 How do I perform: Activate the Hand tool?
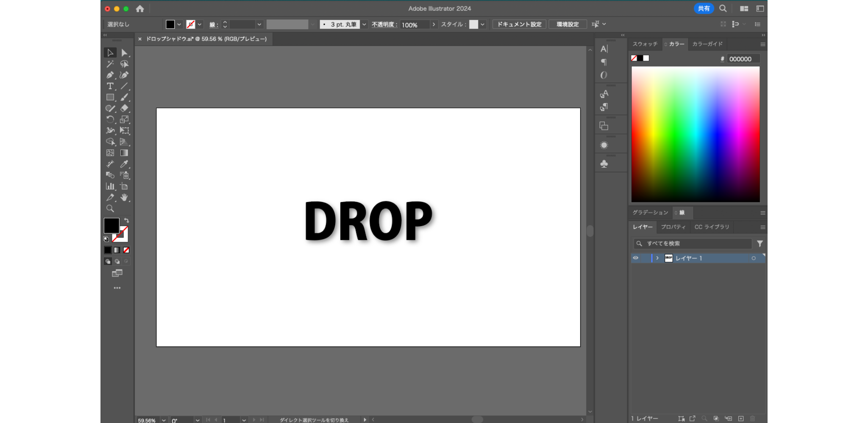click(x=124, y=197)
